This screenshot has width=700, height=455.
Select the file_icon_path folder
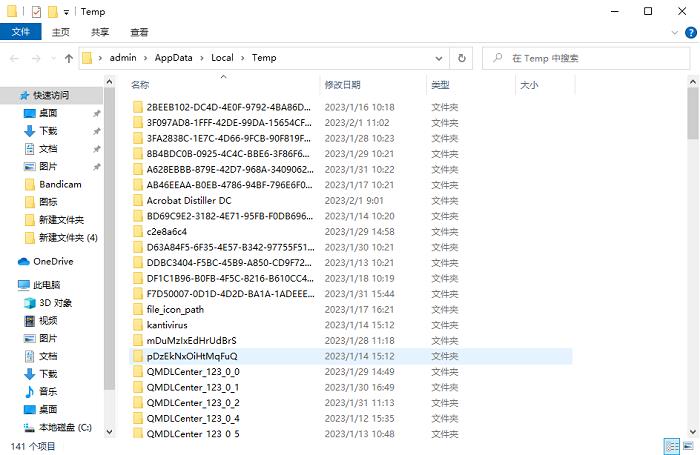pos(175,309)
